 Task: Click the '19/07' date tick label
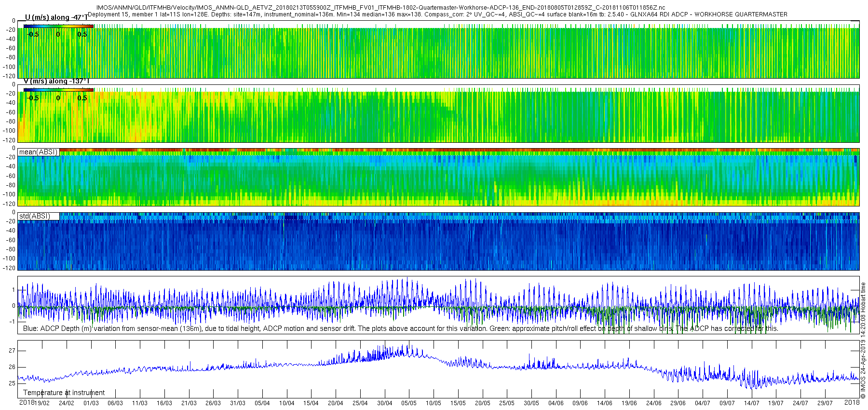776,403
